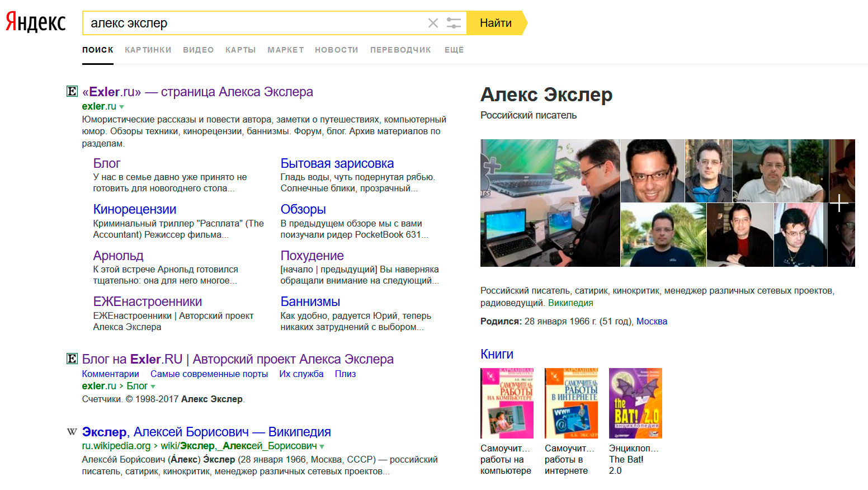Switch to the Картинки tab
This screenshot has width=868, height=490.
tap(148, 50)
